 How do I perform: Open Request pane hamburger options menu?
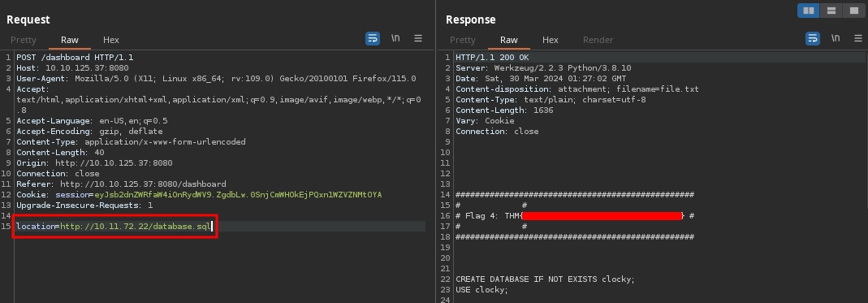[418, 38]
